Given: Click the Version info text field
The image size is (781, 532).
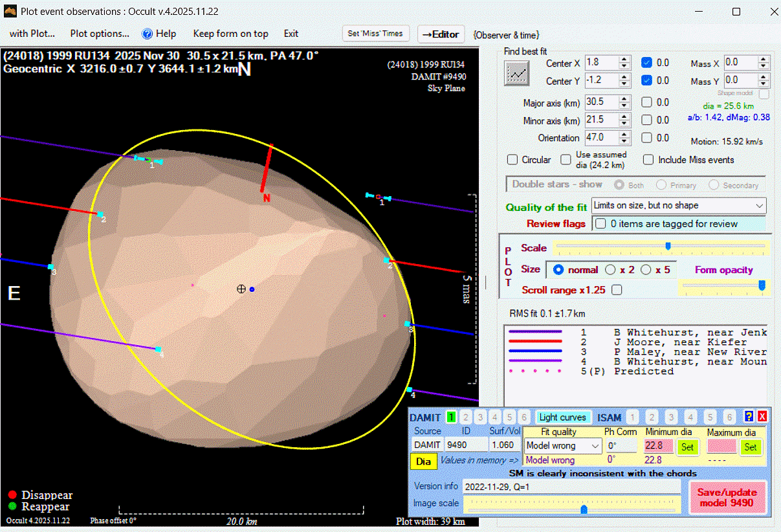Looking at the screenshot, I should click(x=571, y=486).
